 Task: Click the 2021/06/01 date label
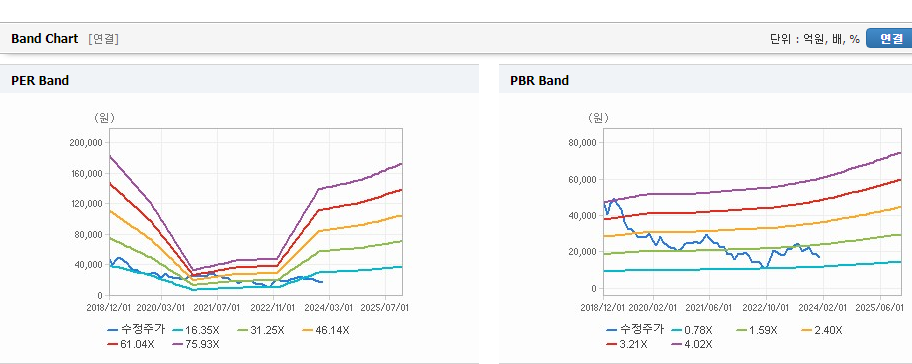tap(710, 307)
